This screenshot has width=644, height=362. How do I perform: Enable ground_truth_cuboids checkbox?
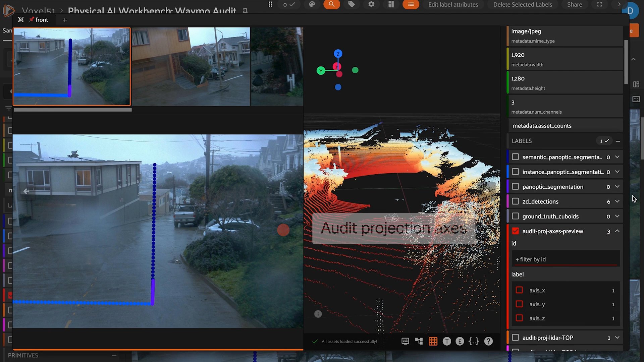pos(516,216)
